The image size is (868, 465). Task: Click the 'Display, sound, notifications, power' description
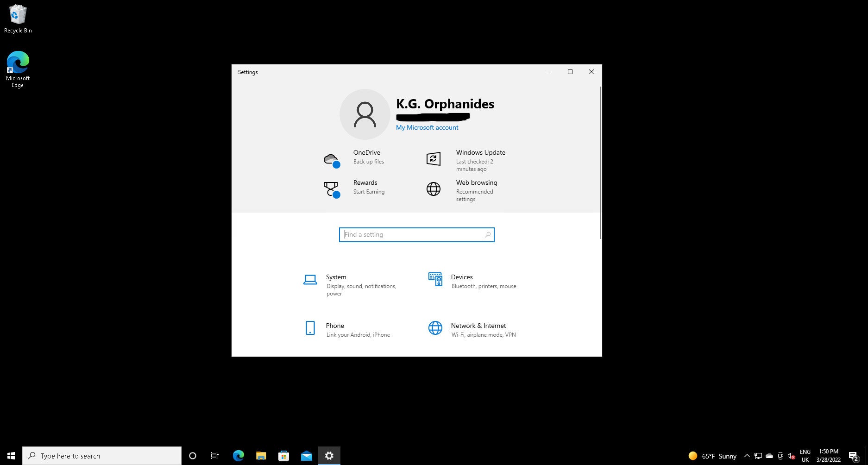[361, 290]
